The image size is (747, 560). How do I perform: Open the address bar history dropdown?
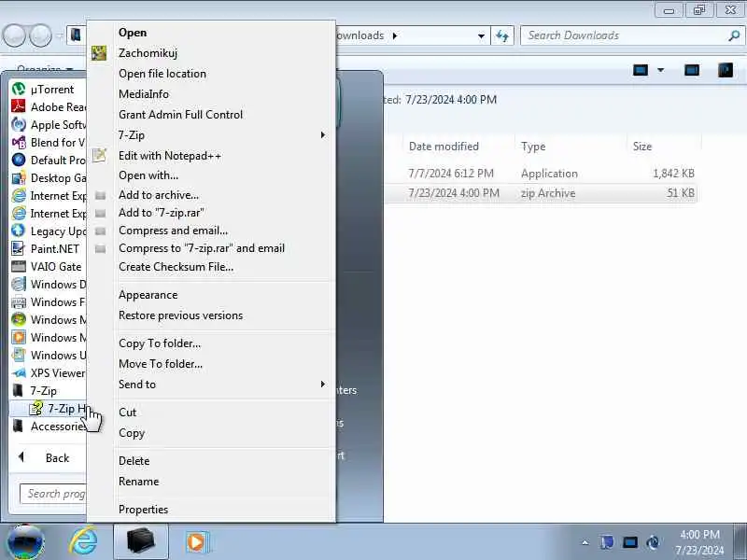tap(481, 35)
